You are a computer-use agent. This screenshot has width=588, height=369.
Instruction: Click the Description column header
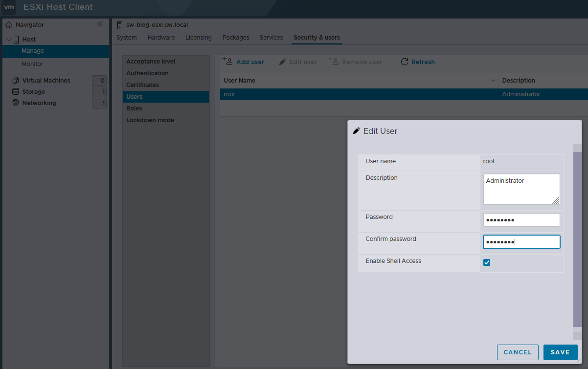coord(519,81)
